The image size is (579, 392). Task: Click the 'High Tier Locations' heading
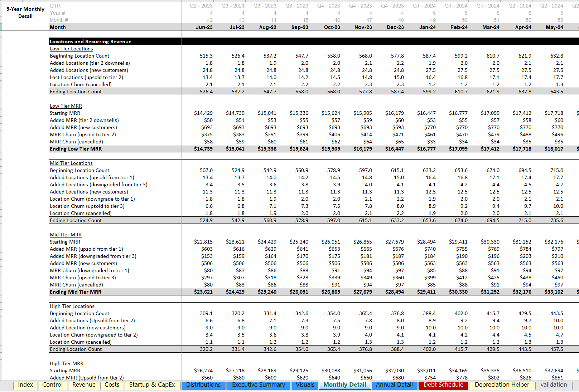[72, 306]
